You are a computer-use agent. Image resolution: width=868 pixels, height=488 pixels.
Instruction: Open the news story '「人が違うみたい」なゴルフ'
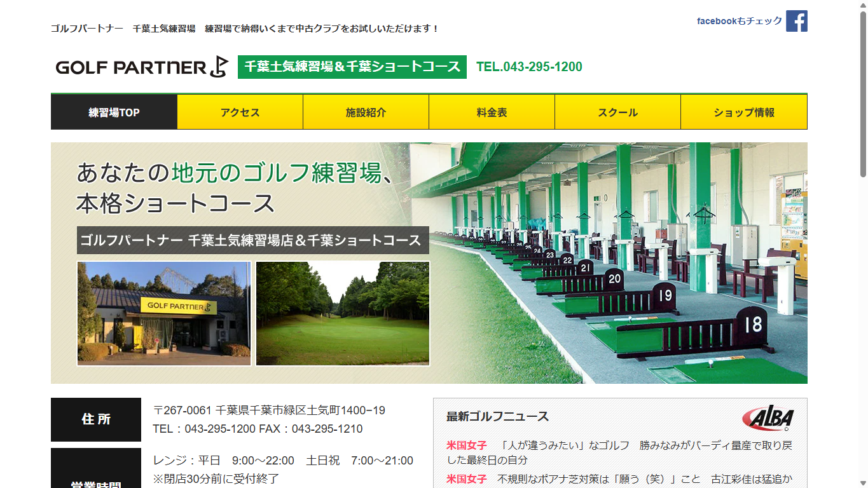click(x=619, y=452)
